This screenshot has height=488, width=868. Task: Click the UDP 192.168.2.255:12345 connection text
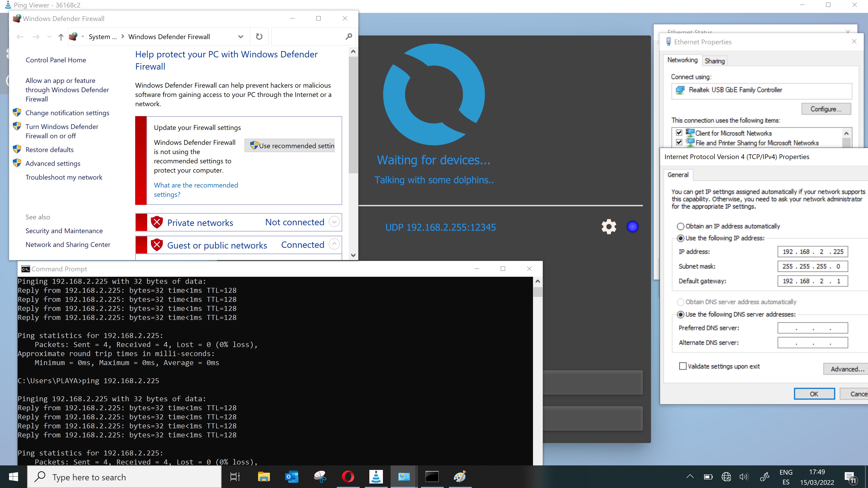pos(440,227)
